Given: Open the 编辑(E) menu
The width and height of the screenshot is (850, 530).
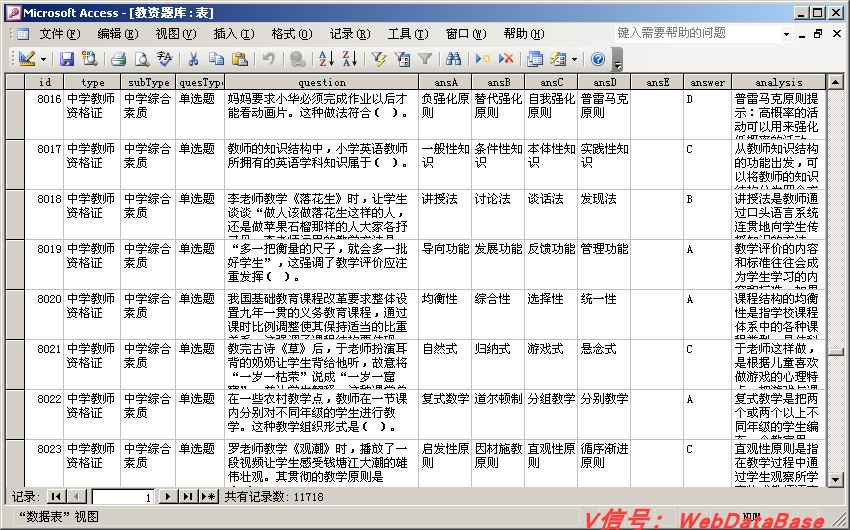Looking at the screenshot, I should pos(118,34).
